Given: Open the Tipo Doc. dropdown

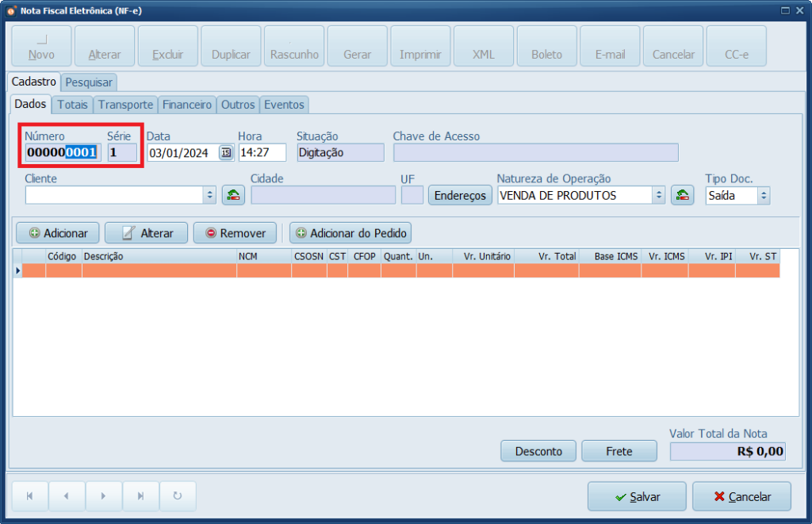Looking at the screenshot, I should pyautogui.click(x=763, y=195).
